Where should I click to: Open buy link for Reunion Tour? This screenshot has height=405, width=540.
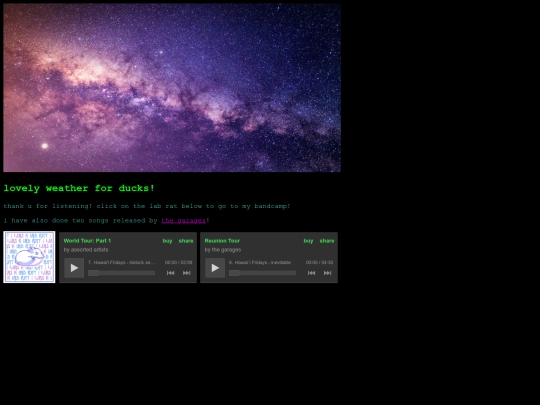pos(308,241)
